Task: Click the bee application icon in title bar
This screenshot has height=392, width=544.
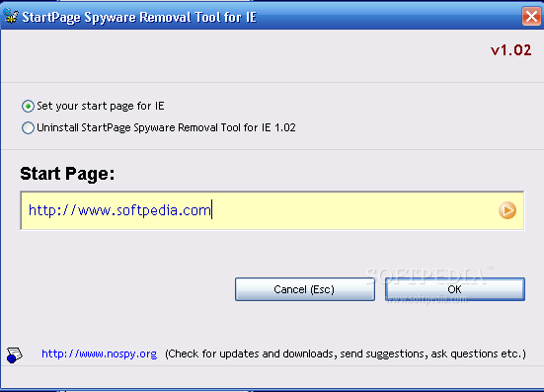Action: 11,16
